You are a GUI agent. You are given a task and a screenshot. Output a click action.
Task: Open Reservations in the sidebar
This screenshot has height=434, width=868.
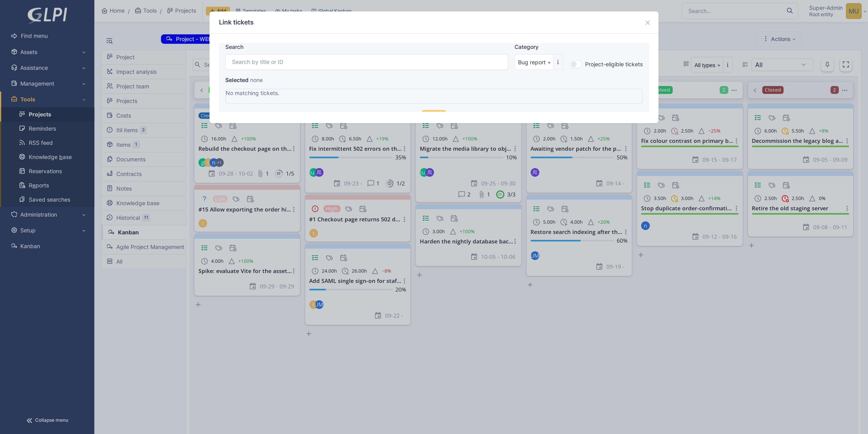46,171
